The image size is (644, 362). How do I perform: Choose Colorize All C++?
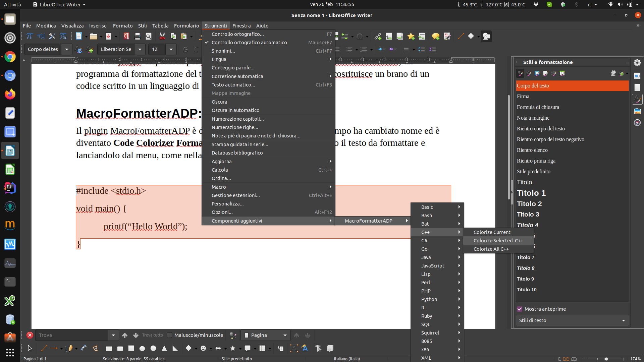(x=498, y=249)
